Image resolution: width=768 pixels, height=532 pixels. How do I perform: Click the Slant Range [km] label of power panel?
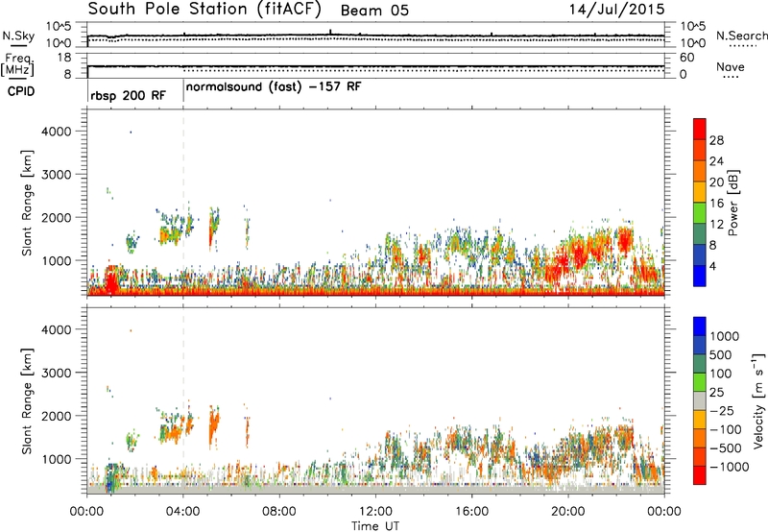[27, 203]
